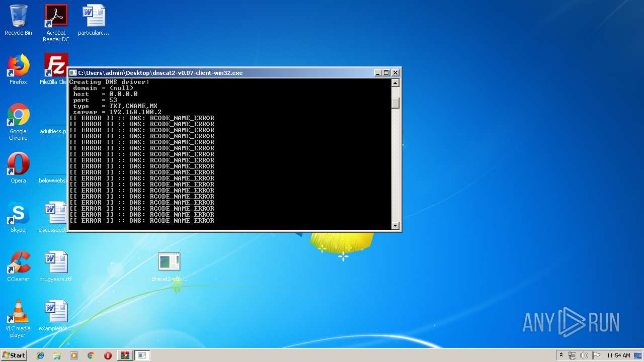Launch Skype from the desktop
This screenshot has height=362, width=644.
[x=18, y=217]
